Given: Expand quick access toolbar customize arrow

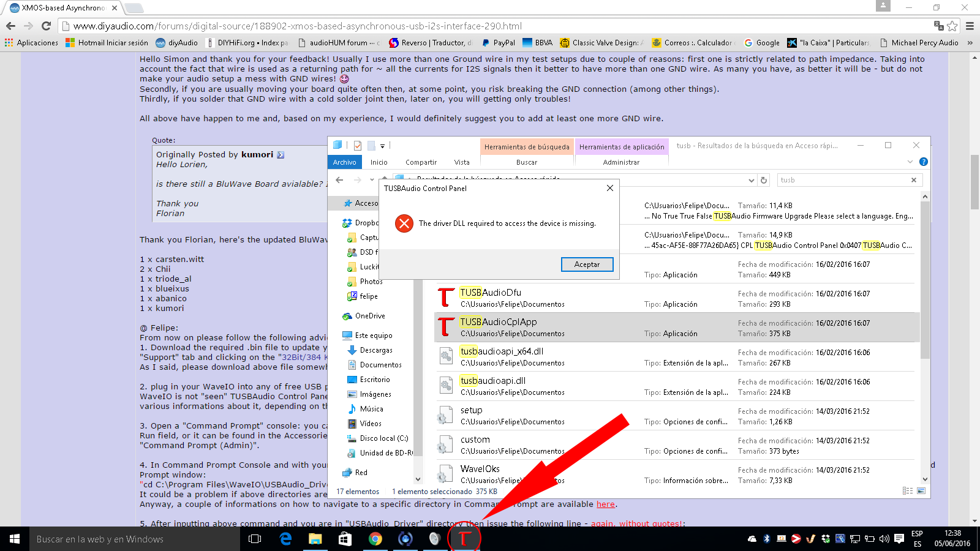Looking at the screenshot, I should pyautogui.click(x=382, y=146).
